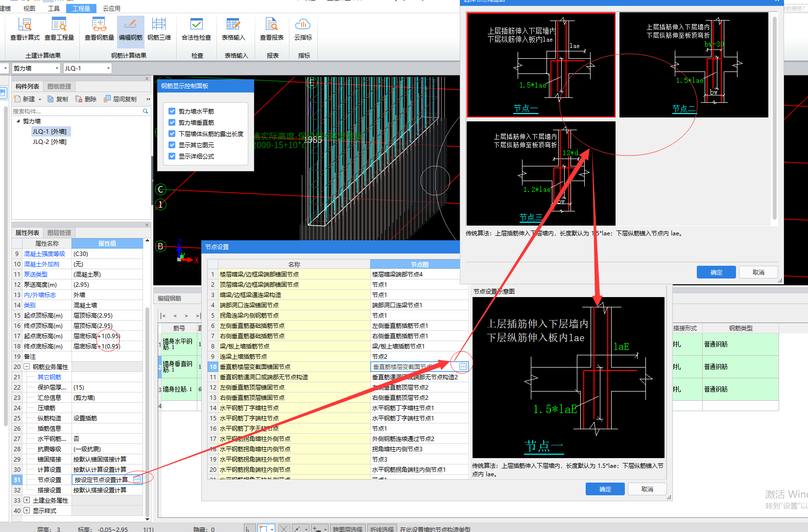Open 钢筋三维 view tool
This screenshot has height=532, width=808.
159,29
